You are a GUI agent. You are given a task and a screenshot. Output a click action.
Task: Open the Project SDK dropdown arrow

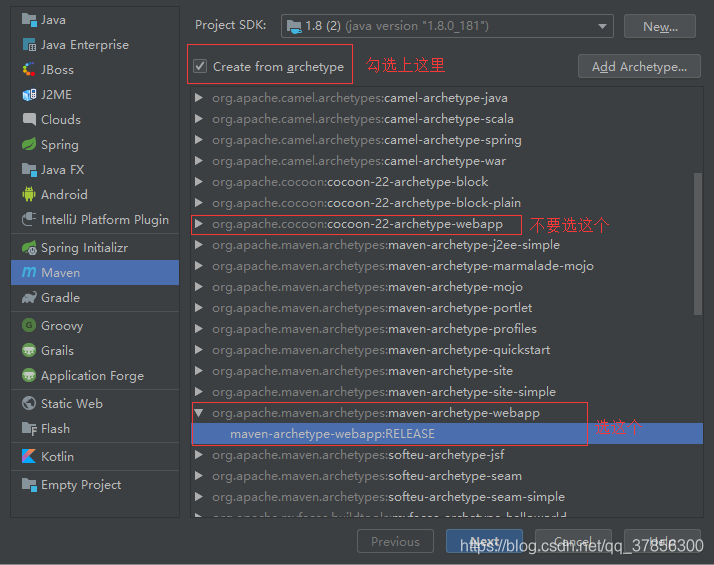point(602,26)
